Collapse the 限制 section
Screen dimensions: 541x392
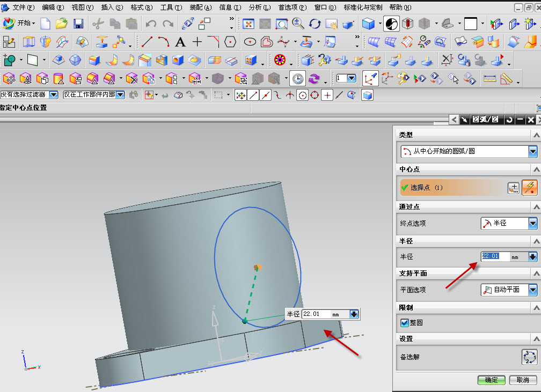pos(536,307)
